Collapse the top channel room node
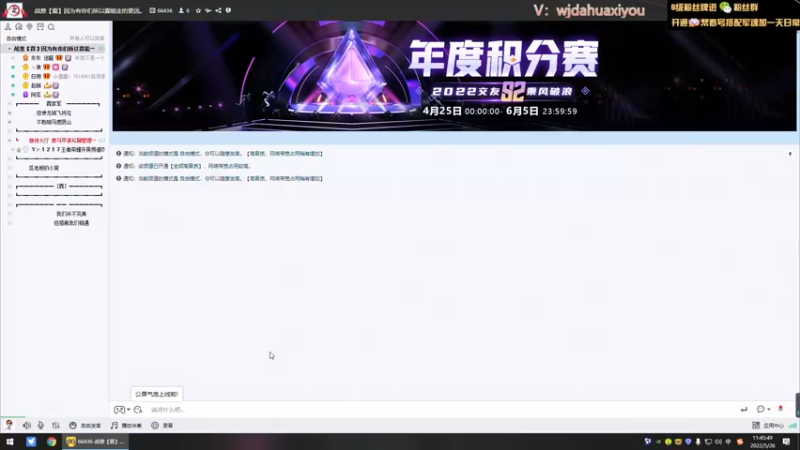The width and height of the screenshot is (800, 450). click(9, 48)
